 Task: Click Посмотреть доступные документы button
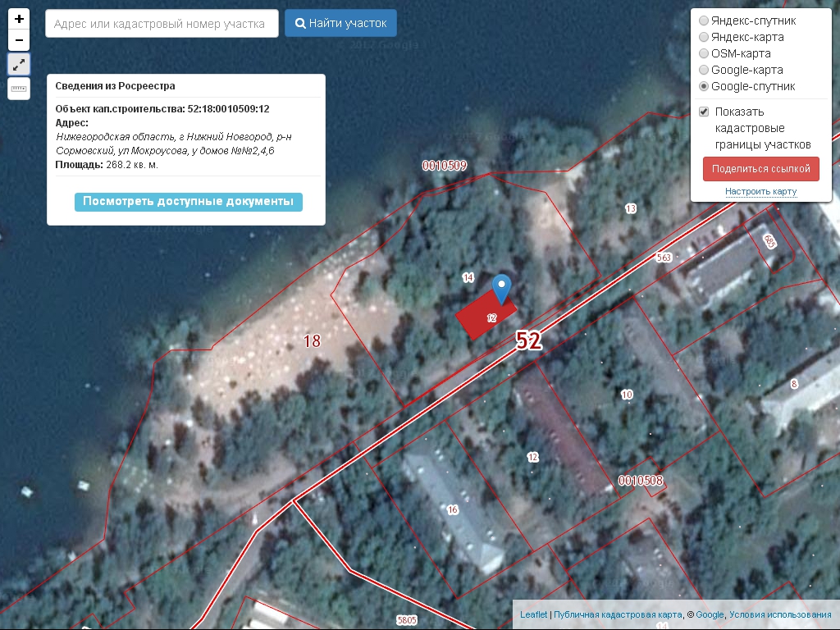click(189, 202)
